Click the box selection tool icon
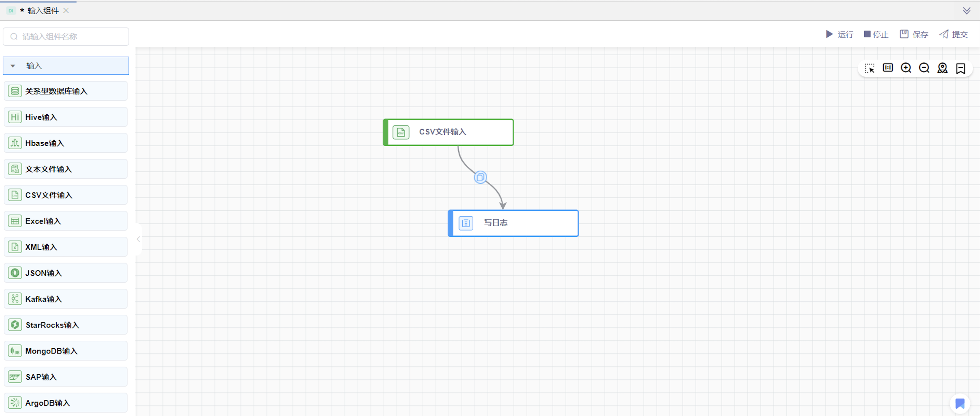980x416 pixels. tap(869, 68)
